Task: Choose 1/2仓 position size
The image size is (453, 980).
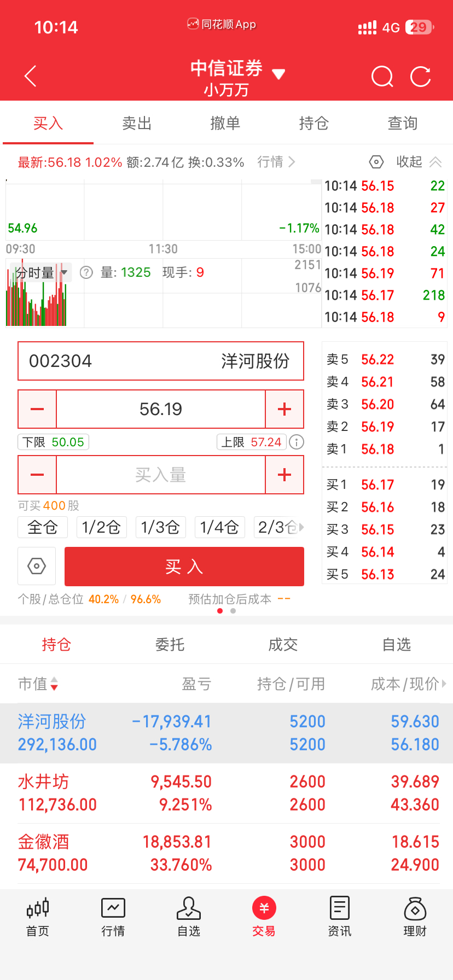Action: (x=101, y=527)
